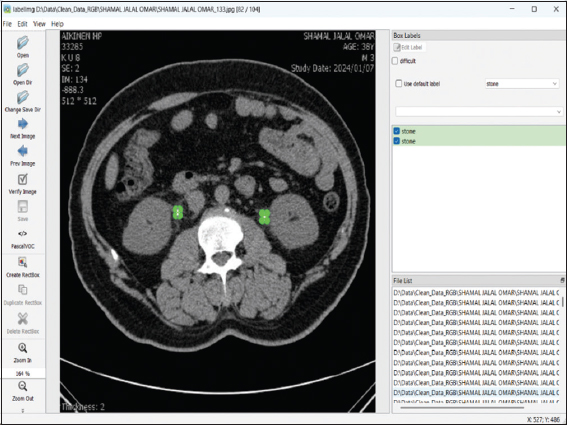This screenshot has width=567, height=425.
Task: Click the Edit Label button
Action: coord(409,47)
